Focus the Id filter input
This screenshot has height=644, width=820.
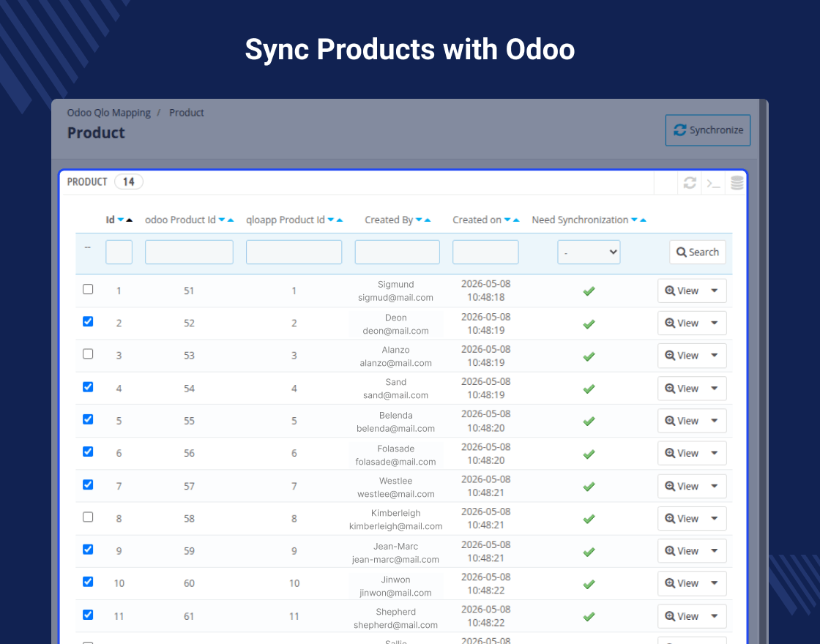pos(119,252)
